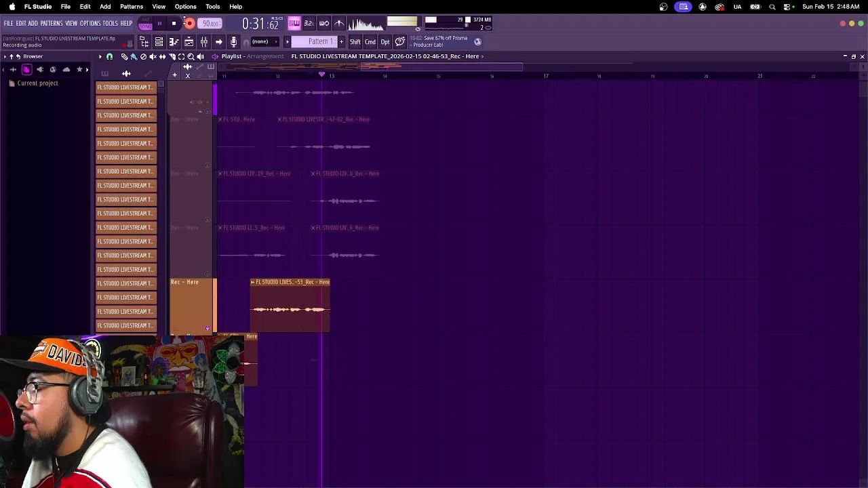Click the loop recording icon
Screen dimensions: 868x488
(x=324, y=24)
